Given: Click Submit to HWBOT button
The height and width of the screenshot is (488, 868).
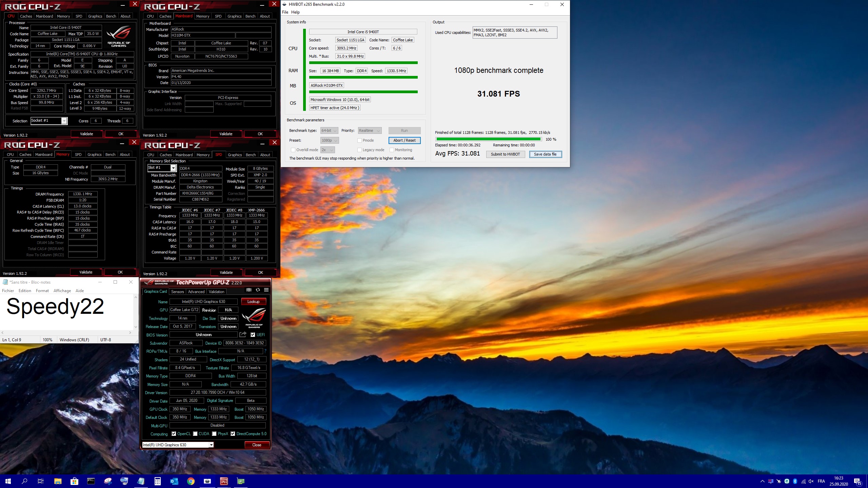Looking at the screenshot, I should (x=505, y=154).
